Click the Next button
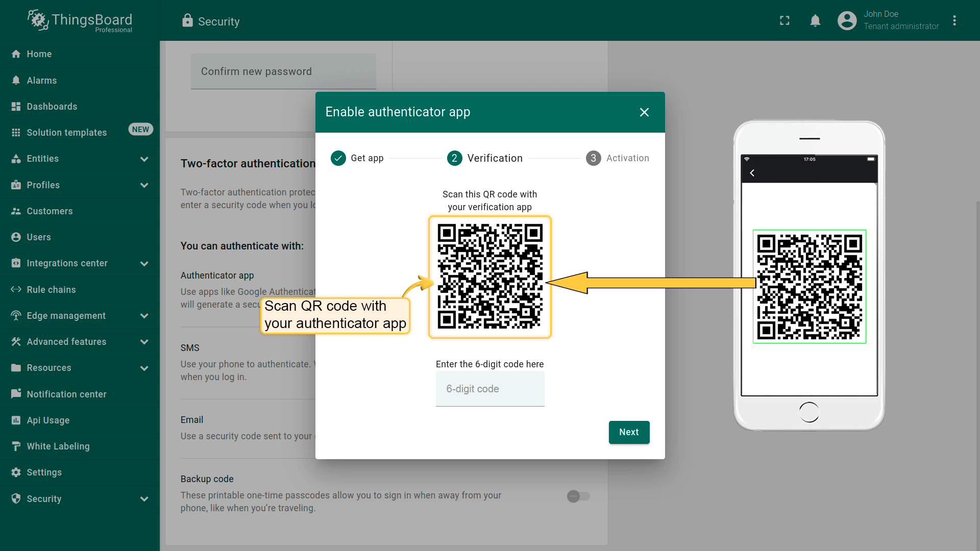980x551 pixels. [629, 432]
